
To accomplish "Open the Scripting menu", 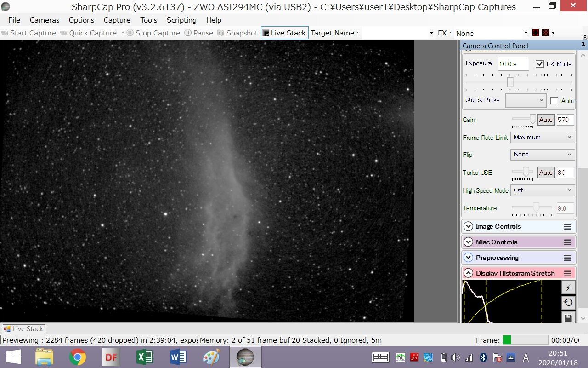I will [181, 20].
